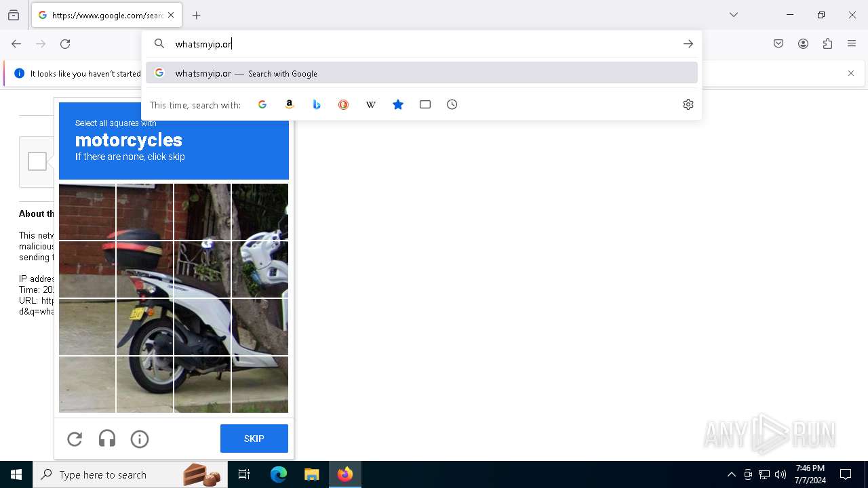The width and height of the screenshot is (868, 488).
Task: Search this time with DuckDuckGo
Action: point(344,104)
